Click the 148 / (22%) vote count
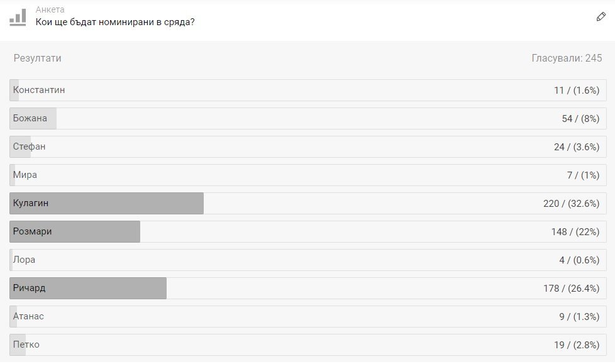Image resolution: width=615 pixels, height=364 pixels. click(575, 232)
